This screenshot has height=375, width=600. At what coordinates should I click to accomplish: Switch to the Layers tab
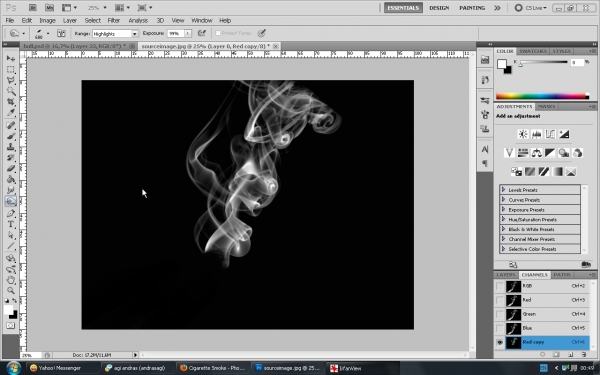point(506,275)
